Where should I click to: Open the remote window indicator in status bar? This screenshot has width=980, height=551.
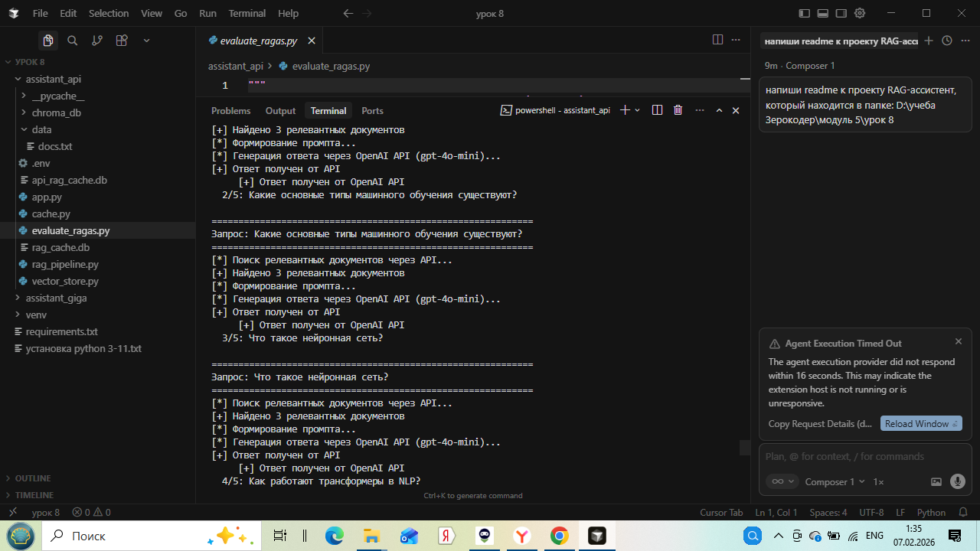coord(12,513)
